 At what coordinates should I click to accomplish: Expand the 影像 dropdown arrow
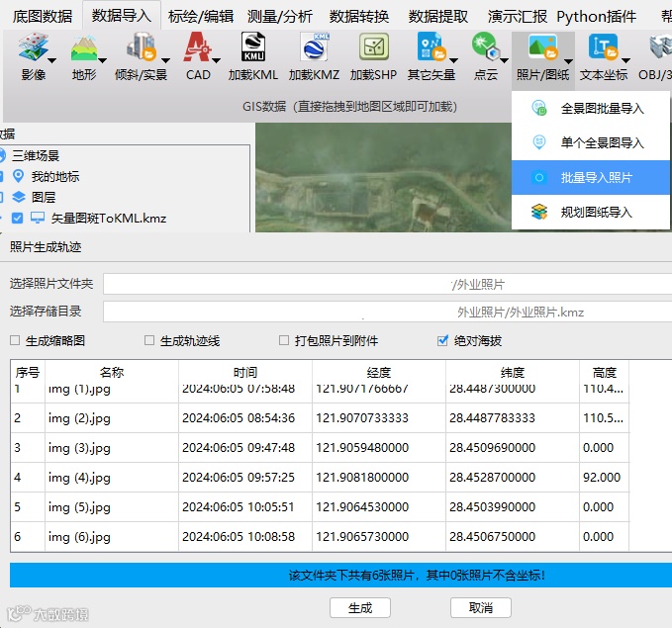pyautogui.click(x=51, y=61)
